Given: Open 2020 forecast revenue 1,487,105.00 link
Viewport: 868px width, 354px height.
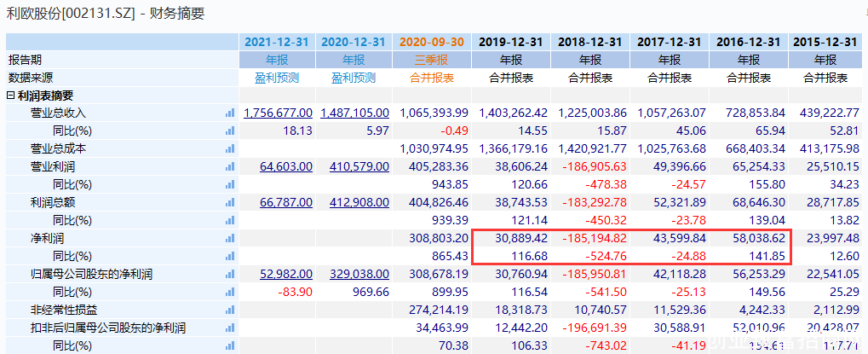Looking at the screenshot, I should 354,113.
